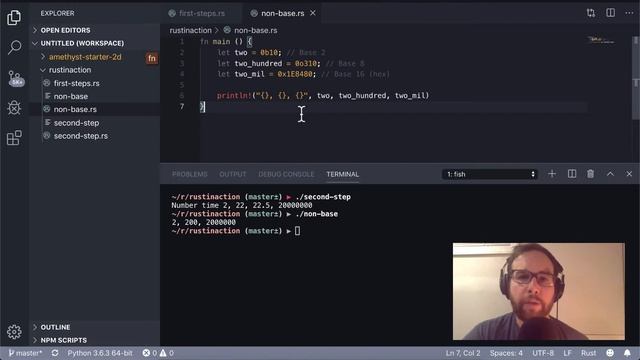This screenshot has height=360, width=640.
Task: Split the terminal pane
Action: [572, 174]
